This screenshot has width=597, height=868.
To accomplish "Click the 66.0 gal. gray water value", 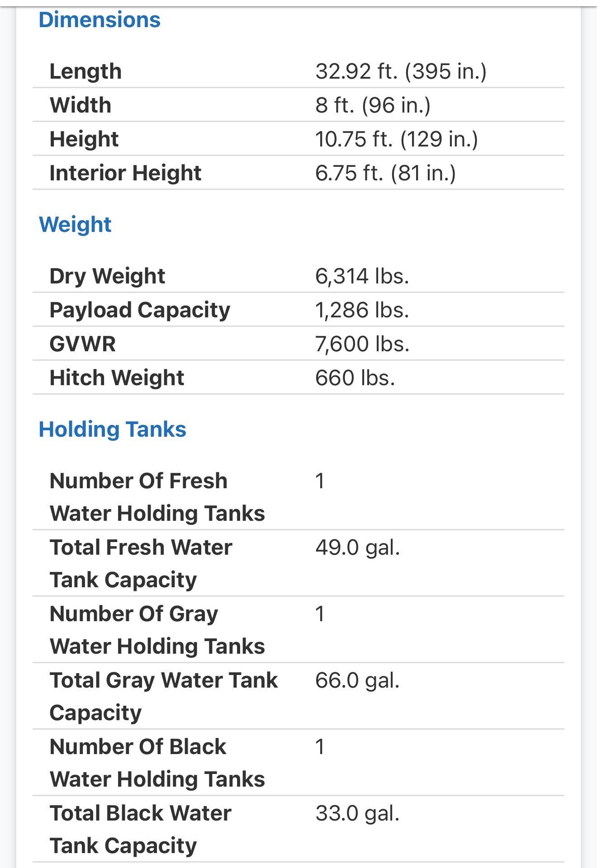I will [x=357, y=680].
